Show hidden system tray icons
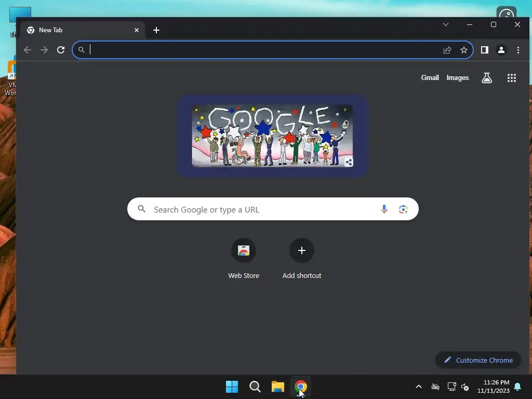This screenshot has height=399, width=532. coord(419,387)
